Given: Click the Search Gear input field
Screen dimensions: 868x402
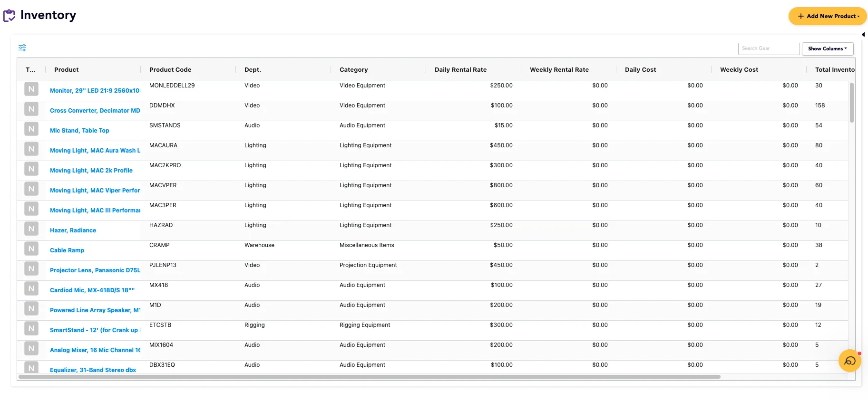Looking at the screenshot, I should 769,48.
